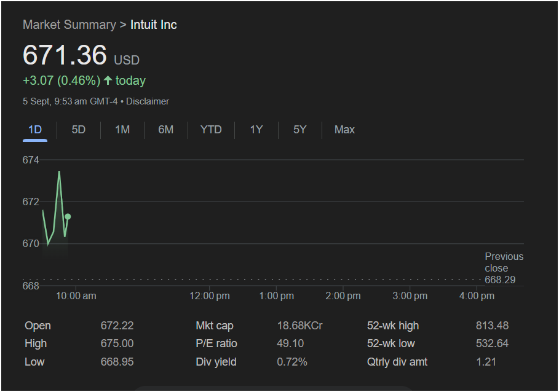Click the Qtrly div amt label
Screen dimensions: 559x392
tap(397, 362)
